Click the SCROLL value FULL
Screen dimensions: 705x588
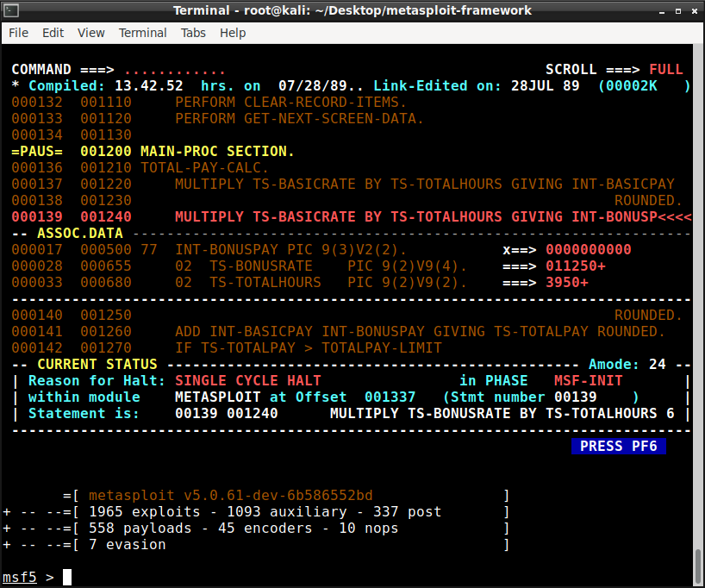[x=666, y=70]
